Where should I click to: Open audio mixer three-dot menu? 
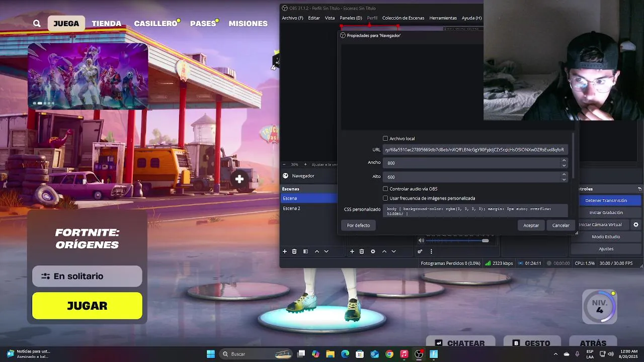coord(431,251)
